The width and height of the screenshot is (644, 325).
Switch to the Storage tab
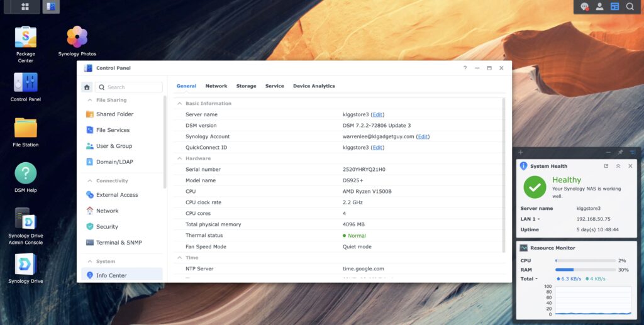point(246,86)
